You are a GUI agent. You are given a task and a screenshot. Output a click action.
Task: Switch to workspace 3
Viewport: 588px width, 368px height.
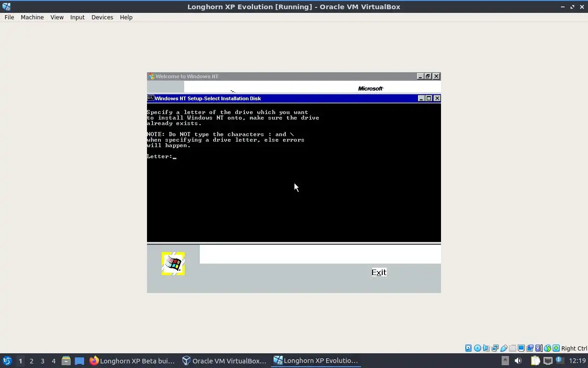pos(42,361)
